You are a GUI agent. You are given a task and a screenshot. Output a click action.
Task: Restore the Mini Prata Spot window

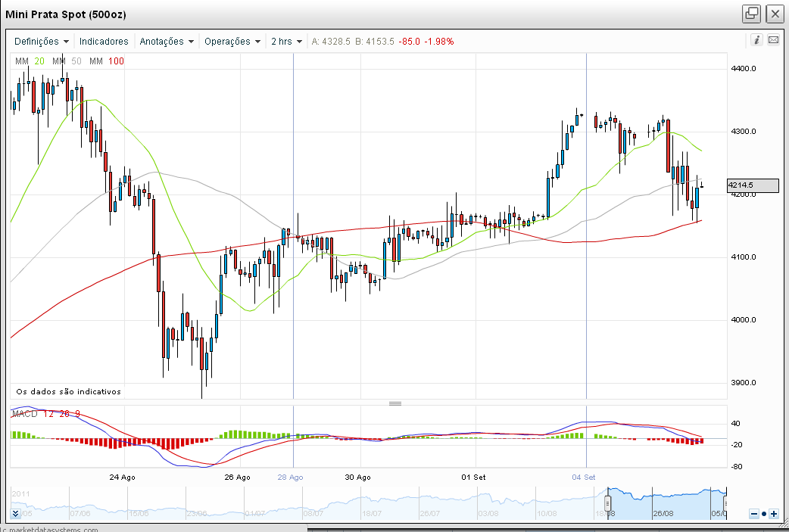(x=751, y=14)
